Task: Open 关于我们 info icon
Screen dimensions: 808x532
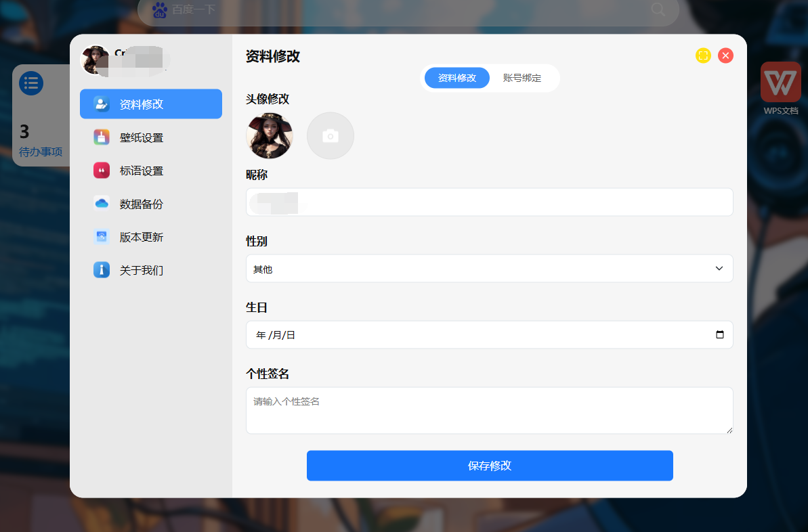Action: pyautogui.click(x=102, y=270)
